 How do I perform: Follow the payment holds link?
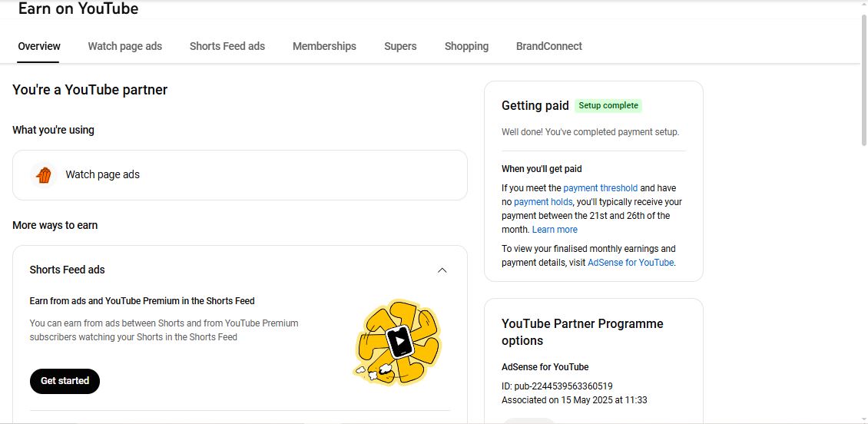click(x=542, y=202)
